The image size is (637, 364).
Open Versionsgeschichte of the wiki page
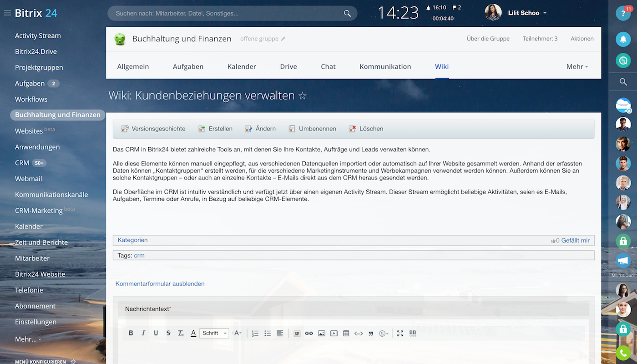(153, 129)
